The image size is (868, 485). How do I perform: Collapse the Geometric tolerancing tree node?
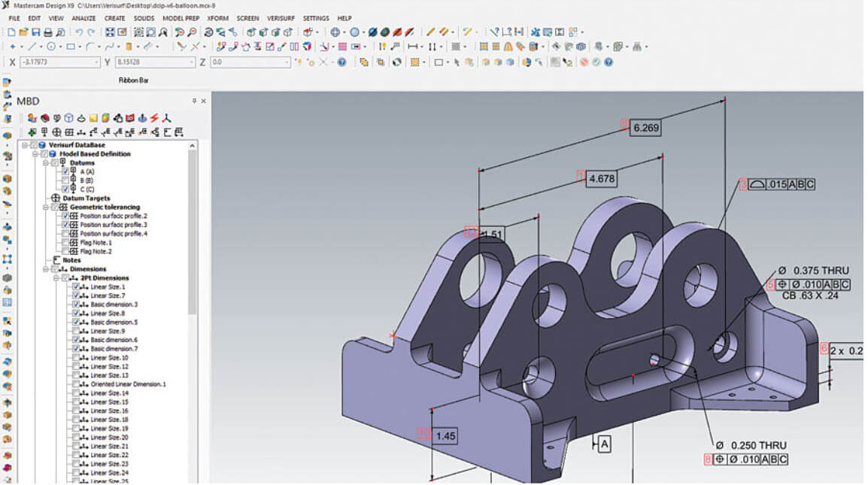click(x=46, y=207)
